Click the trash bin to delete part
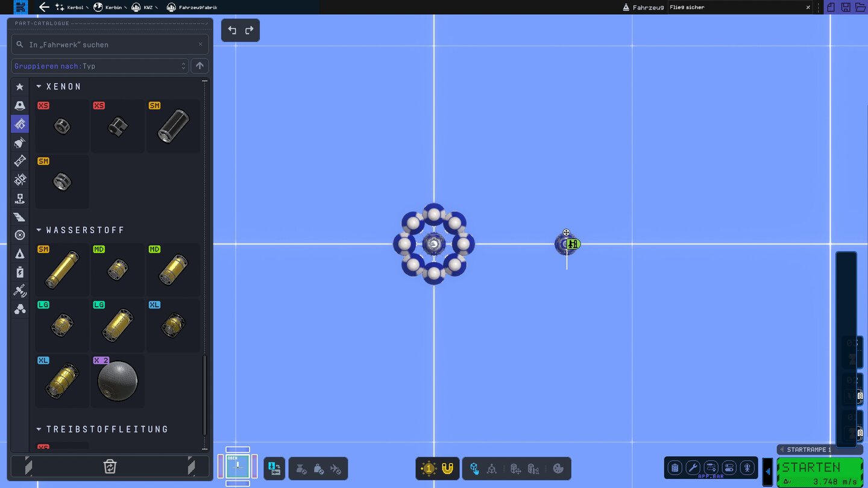The height and width of the screenshot is (488, 868). (x=110, y=466)
